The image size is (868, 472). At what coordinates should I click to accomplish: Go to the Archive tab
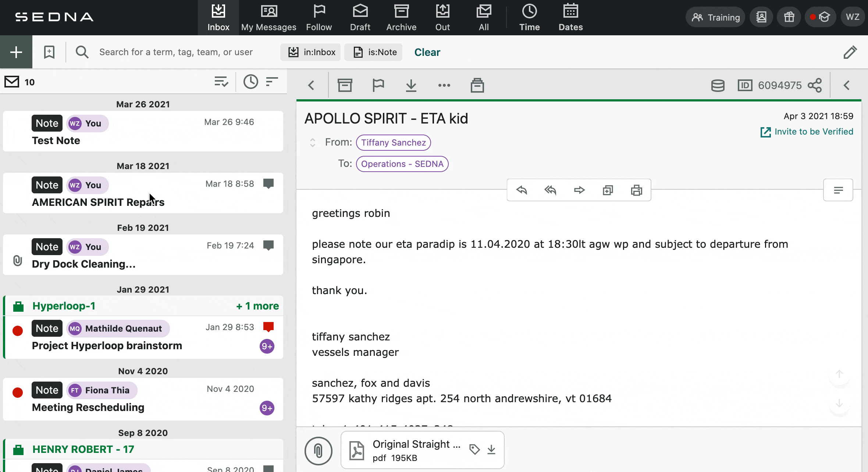click(401, 18)
